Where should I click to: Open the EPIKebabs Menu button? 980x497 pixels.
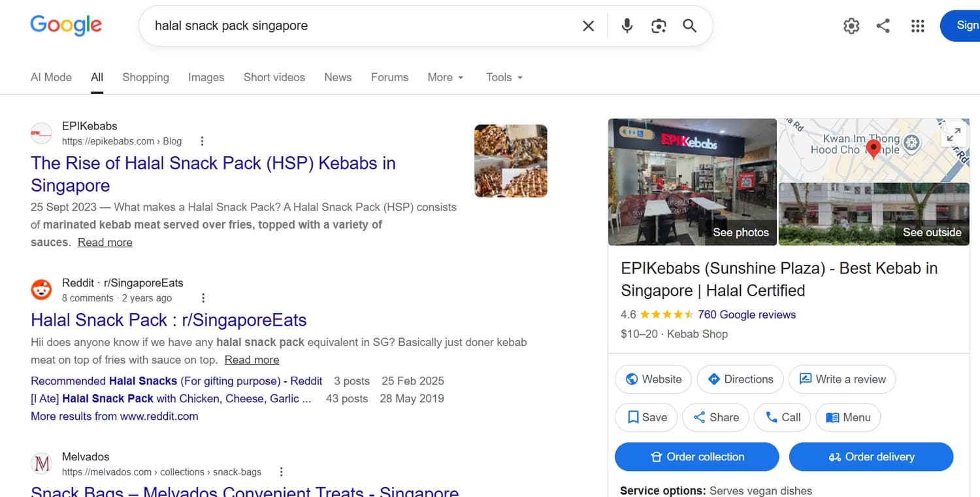pyautogui.click(x=848, y=417)
